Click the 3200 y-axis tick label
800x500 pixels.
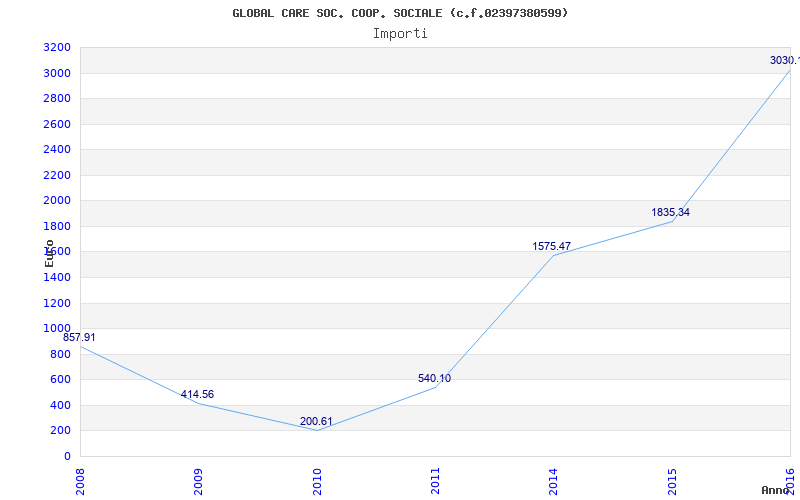[57, 48]
